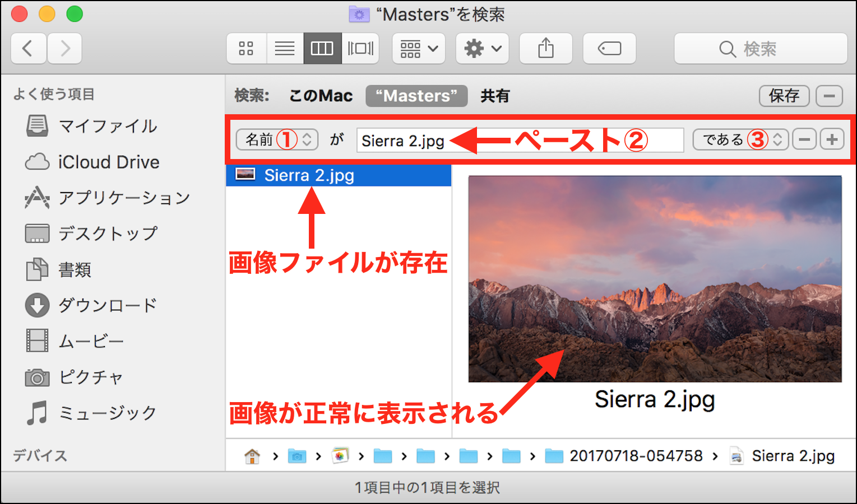
Task: Switch to icon view in toolbar
Action: [x=246, y=49]
